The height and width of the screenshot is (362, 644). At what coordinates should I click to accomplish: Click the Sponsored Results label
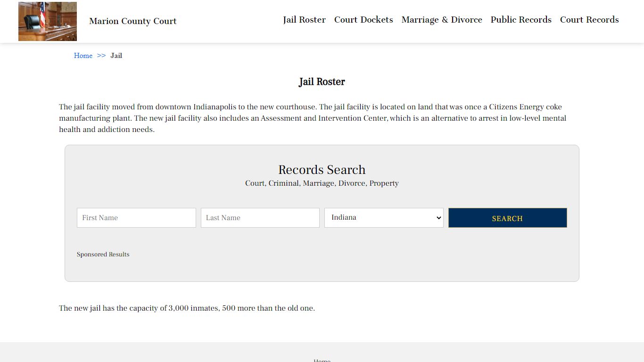pyautogui.click(x=103, y=255)
